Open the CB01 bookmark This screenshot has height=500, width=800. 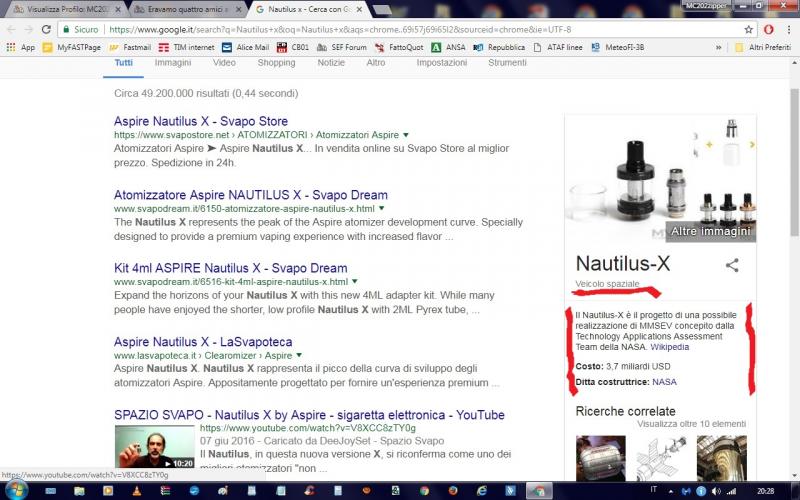293,47
